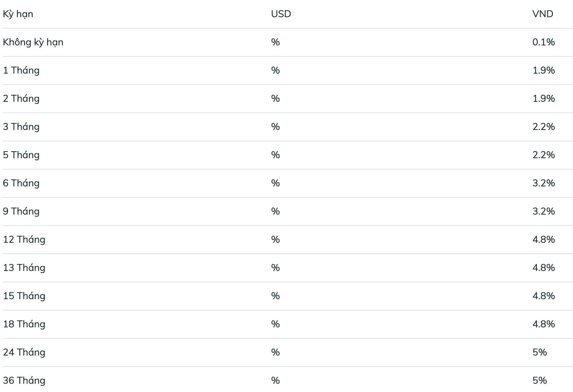Click USD percent cell for Không kỳ hạn
This screenshot has height=392, width=573.
pyautogui.click(x=275, y=42)
